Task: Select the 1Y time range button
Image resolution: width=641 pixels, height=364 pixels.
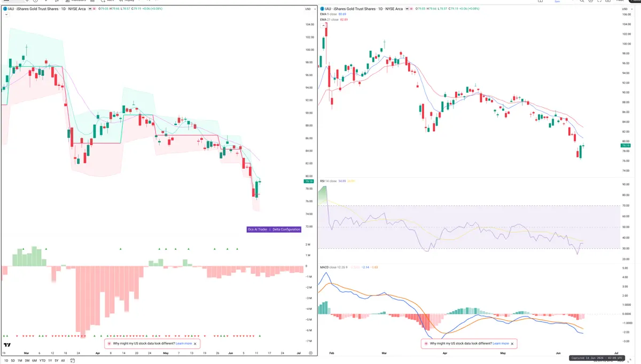Action: [50, 360]
